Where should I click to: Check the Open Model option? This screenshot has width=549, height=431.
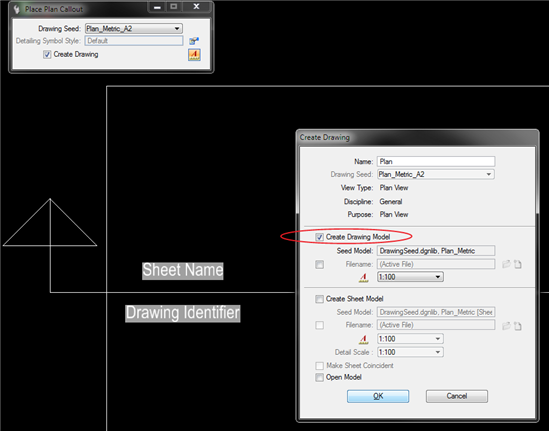coord(319,377)
